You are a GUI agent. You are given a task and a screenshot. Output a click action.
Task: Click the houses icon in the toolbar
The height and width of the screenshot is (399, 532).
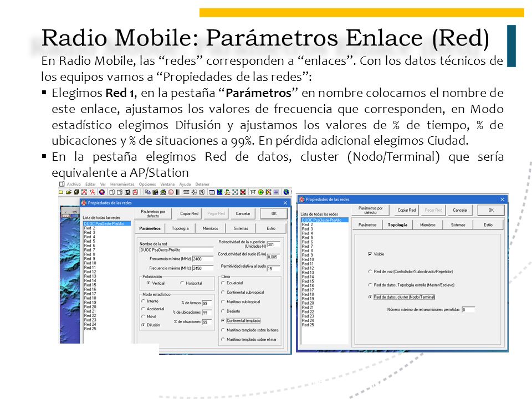[x=163, y=192]
